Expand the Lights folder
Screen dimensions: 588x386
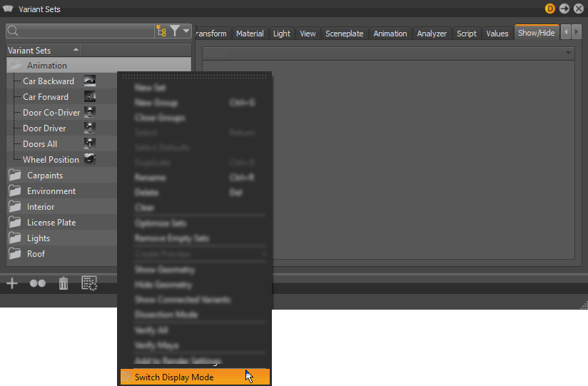[x=15, y=238]
